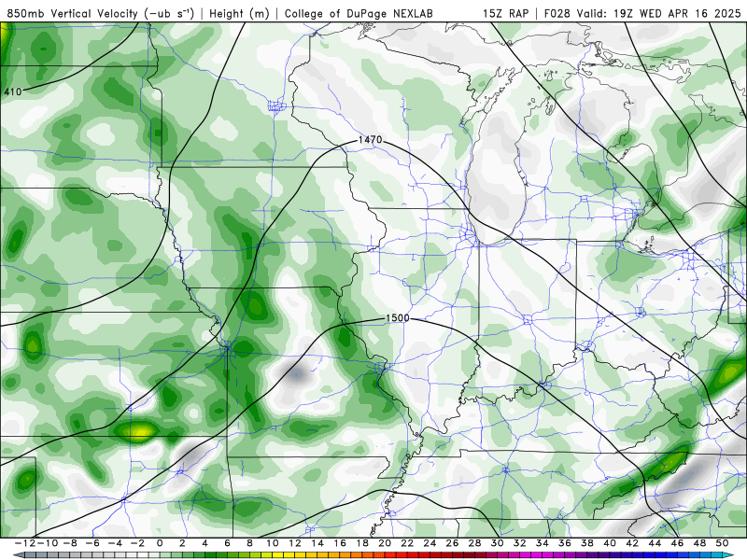This screenshot has height=560, width=747.
Task: Click 'College of DuPage NEXLAB' header text
Action: (x=359, y=14)
